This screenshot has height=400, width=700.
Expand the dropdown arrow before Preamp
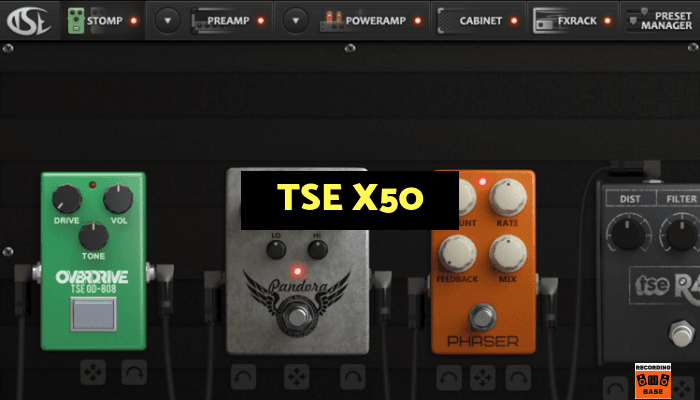tap(167, 21)
